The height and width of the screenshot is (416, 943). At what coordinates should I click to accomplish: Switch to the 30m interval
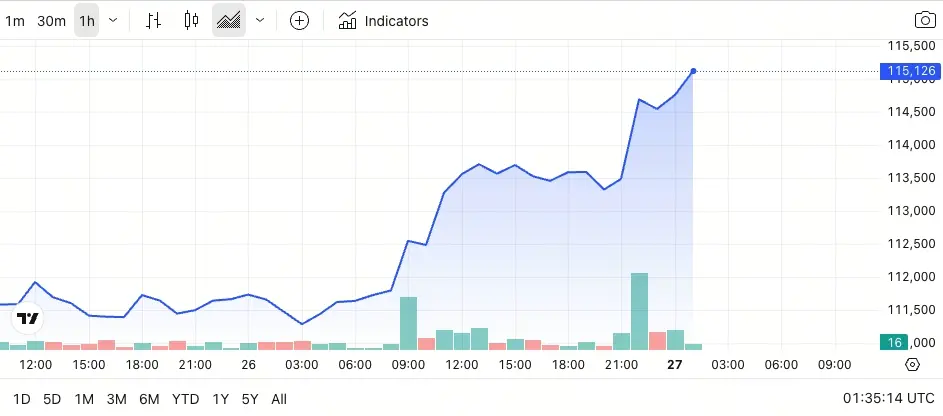click(x=51, y=20)
